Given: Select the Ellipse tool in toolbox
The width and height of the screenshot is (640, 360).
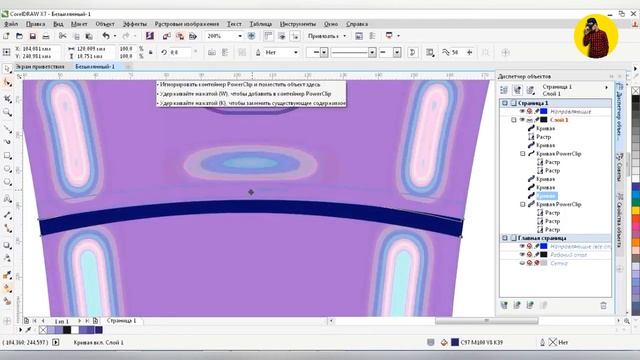Looking at the screenshot, I should coord(7,169).
